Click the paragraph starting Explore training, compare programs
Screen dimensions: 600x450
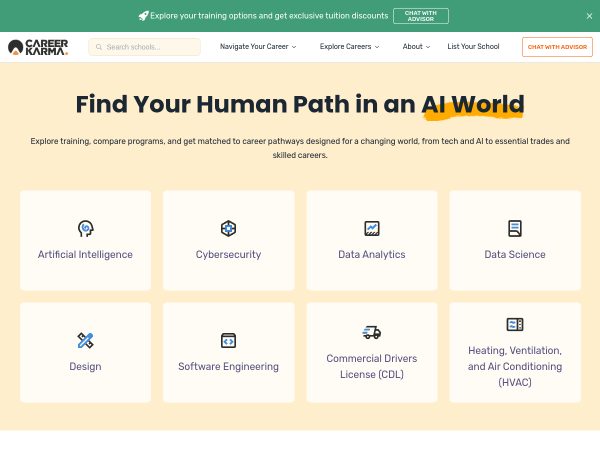point(300,148)
